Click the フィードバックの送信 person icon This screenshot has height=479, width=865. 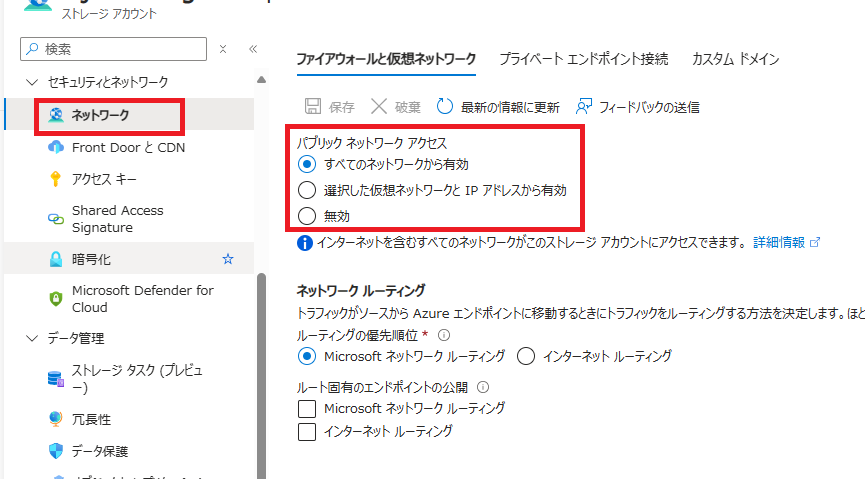584,106
